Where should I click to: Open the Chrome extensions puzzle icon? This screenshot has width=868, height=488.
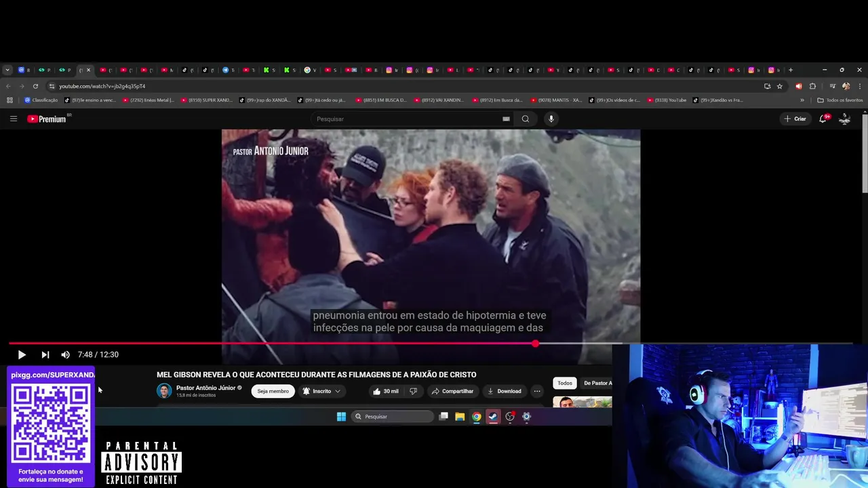coord(812,86)
